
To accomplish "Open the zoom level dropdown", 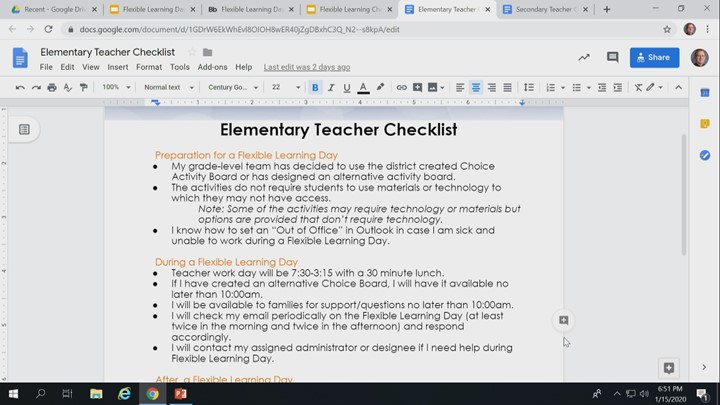I will (116, 87).
